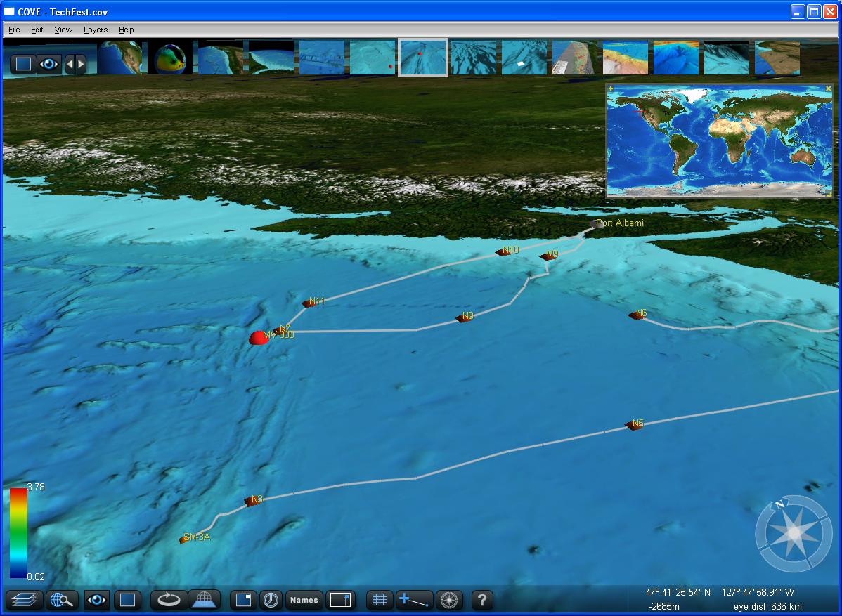Toggle the eye icon in top view bar
Viewport: 842px width, 616px height.
click(48, 64)
